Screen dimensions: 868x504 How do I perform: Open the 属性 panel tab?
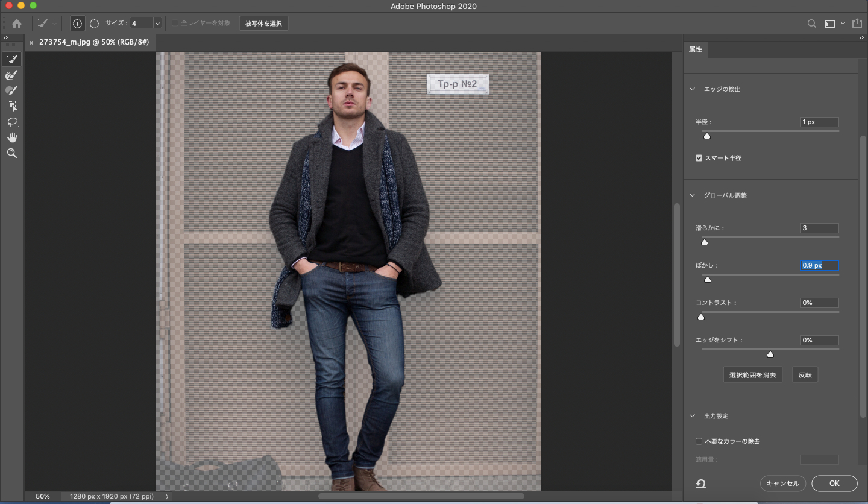click(696, 49)
